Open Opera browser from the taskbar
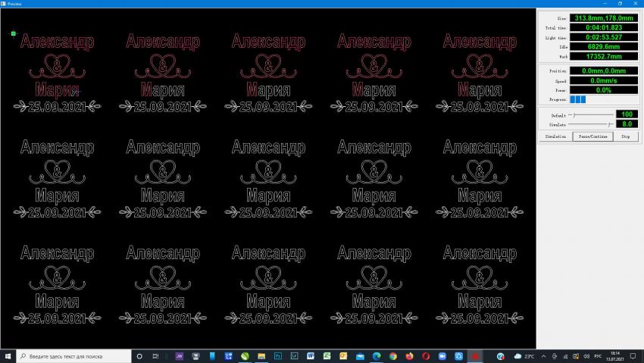This screenshot has width=644, height=363. click(x=426, y=355)
